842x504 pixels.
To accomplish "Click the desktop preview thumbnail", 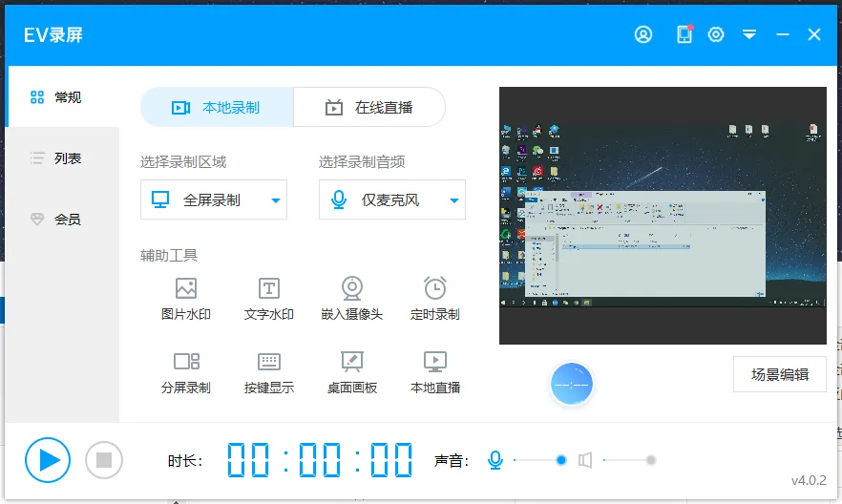I will click(663, 215).
